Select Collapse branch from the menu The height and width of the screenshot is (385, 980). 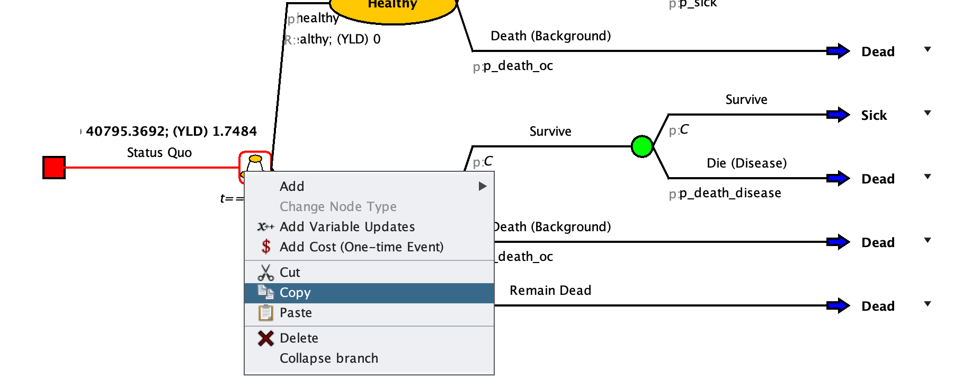tap(328, 358)
